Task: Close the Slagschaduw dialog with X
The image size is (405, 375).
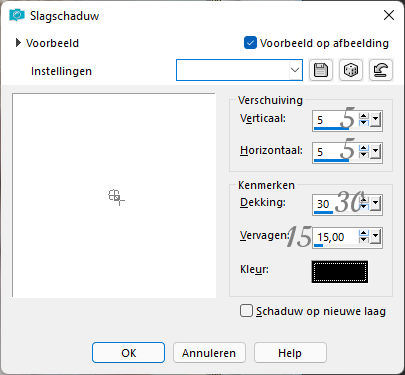Action: coord(389,15)
